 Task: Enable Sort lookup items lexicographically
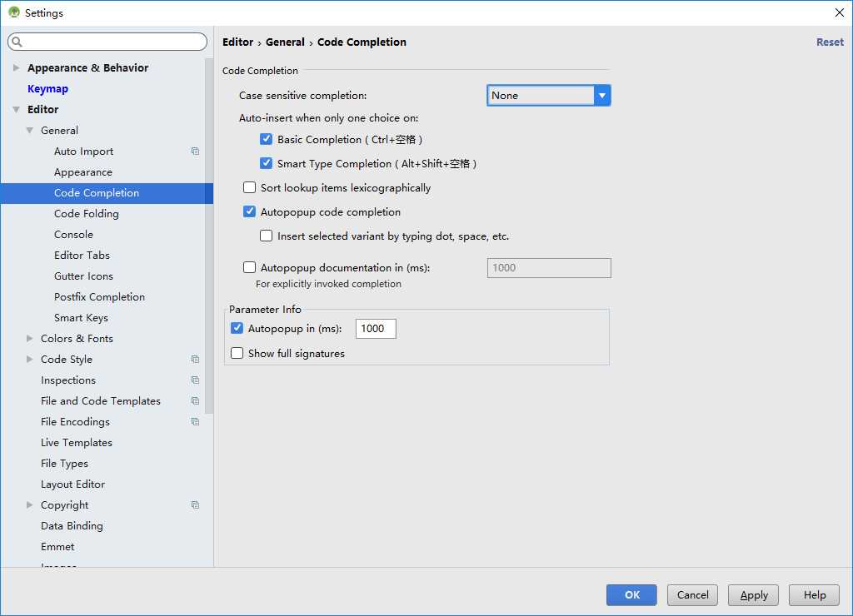(x=249, y=188)
